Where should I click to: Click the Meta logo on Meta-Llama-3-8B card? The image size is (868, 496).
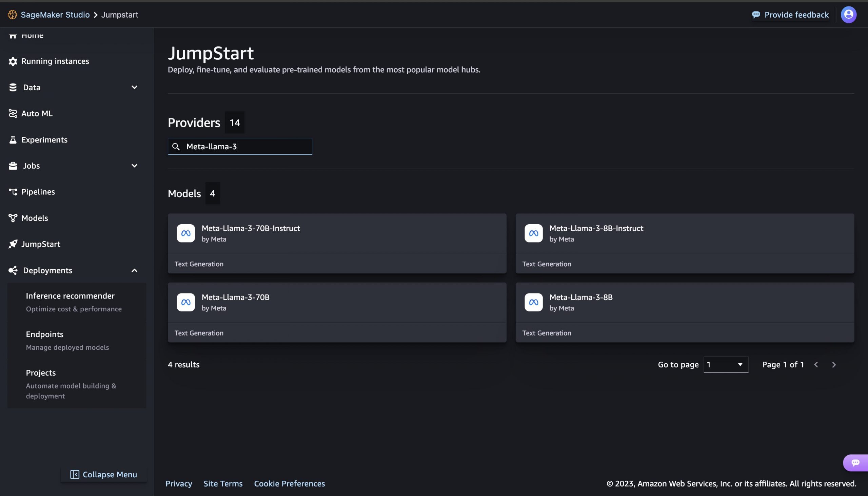[x=533, y=302]
